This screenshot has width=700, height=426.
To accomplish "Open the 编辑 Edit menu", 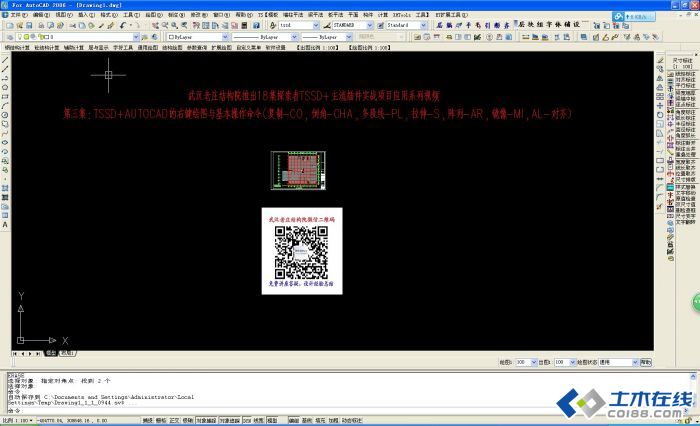I will coord(41,15).
